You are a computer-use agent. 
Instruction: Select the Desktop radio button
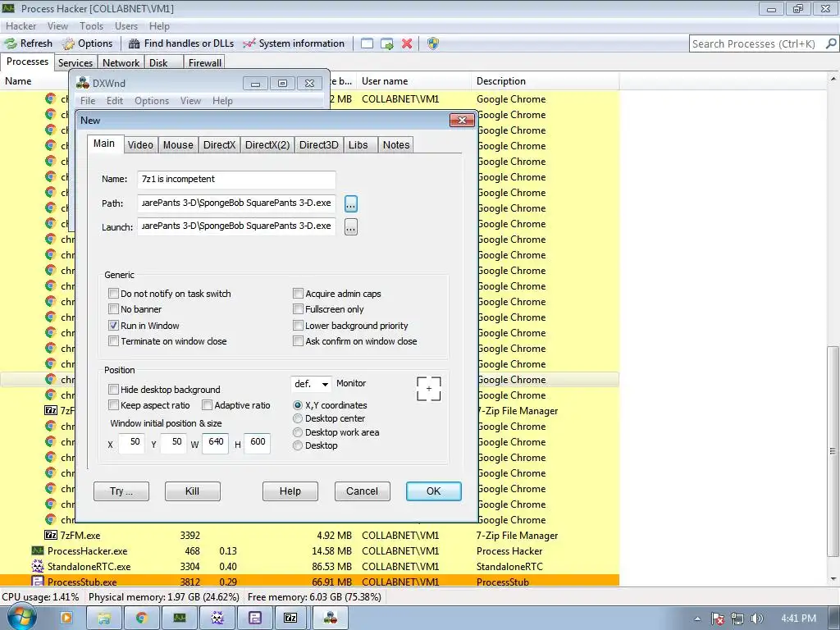(298, 445)
